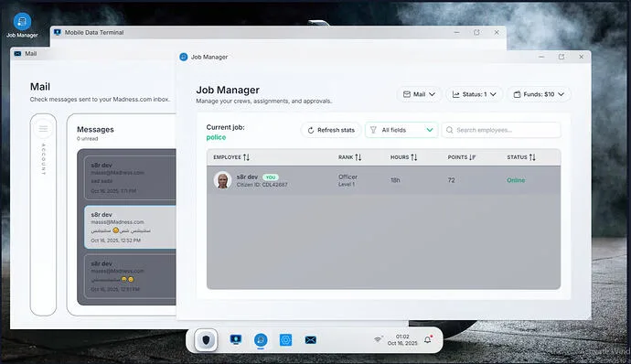Click the YOU badge beside s8r dev
This screenshot has width=631, height=364.
click(271, 177)
